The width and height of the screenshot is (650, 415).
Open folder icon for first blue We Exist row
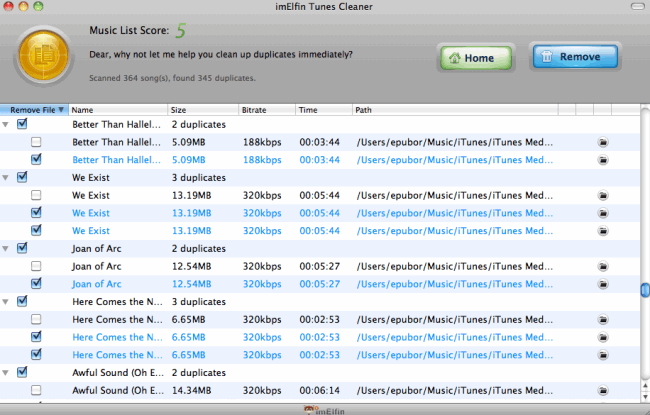[603, 213]
